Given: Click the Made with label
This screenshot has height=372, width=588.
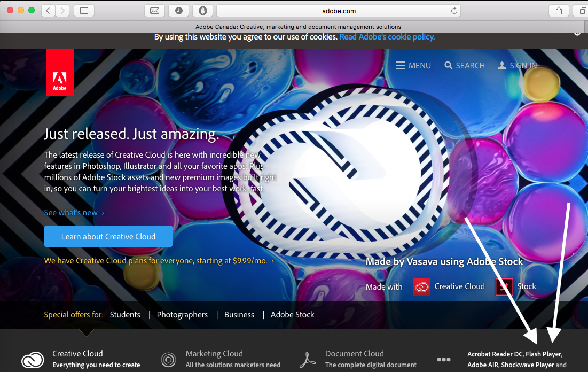Looking at the screenshot, I should pyautogui.click(x=384, y=287).
